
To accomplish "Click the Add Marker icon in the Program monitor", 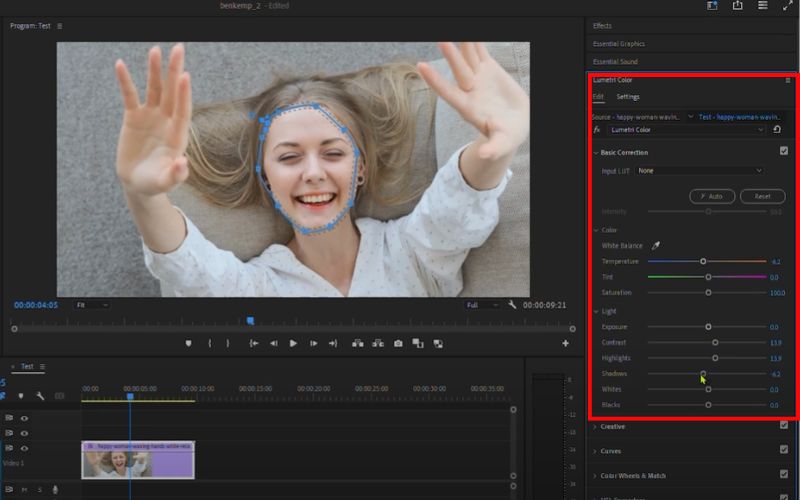I will (188, 343).
